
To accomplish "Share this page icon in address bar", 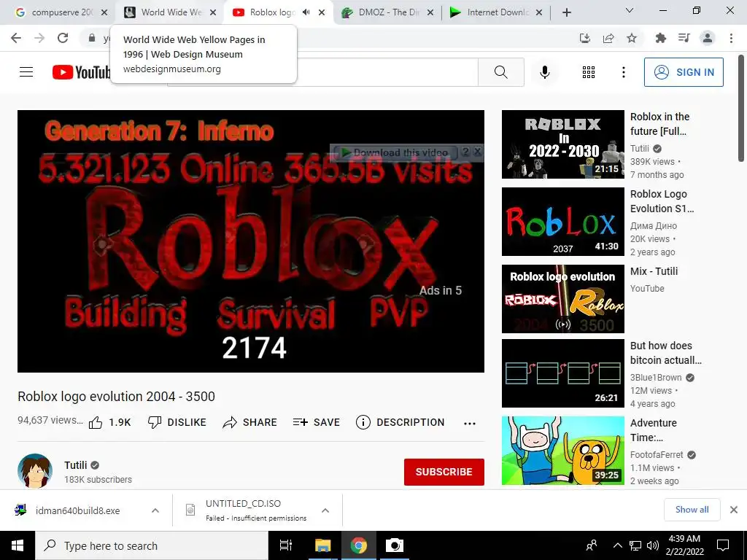I will tap(608, 38).
